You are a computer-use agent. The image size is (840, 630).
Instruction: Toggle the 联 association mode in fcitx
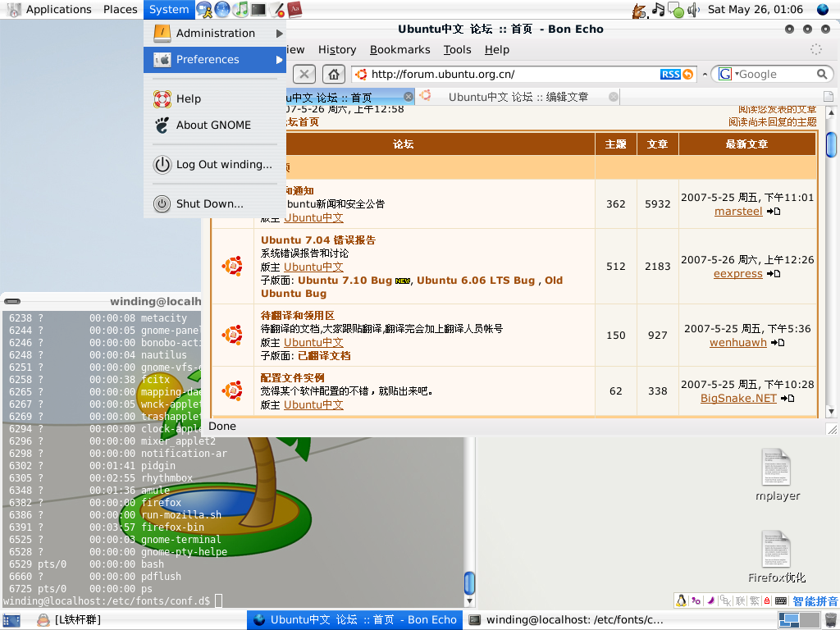[741, 600]
